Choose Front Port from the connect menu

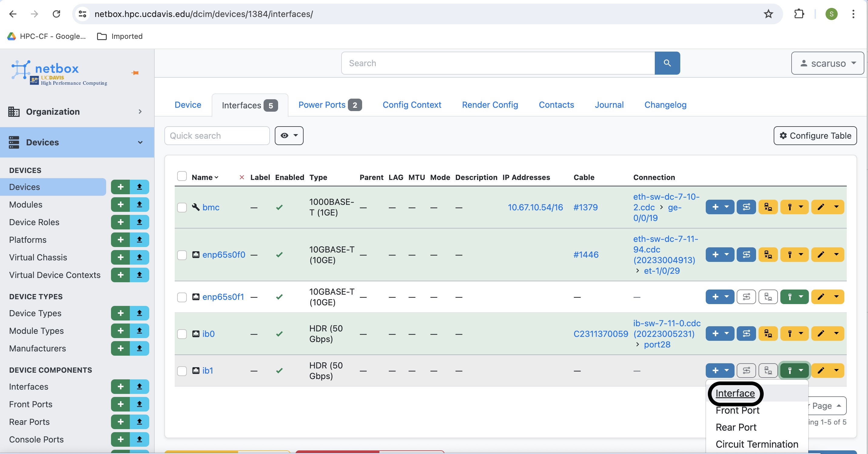(x=737, y=410)
